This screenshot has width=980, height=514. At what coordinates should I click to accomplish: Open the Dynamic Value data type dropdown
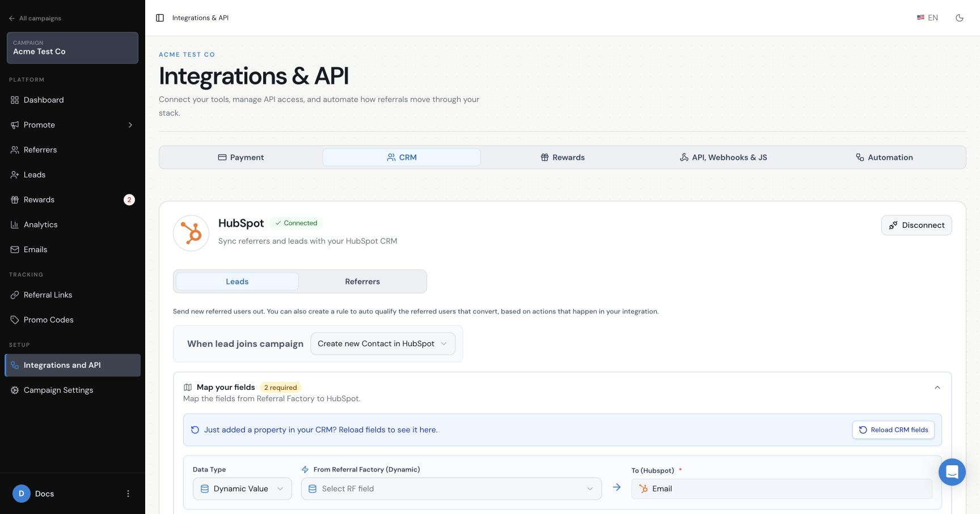click(x=242, y=488)
